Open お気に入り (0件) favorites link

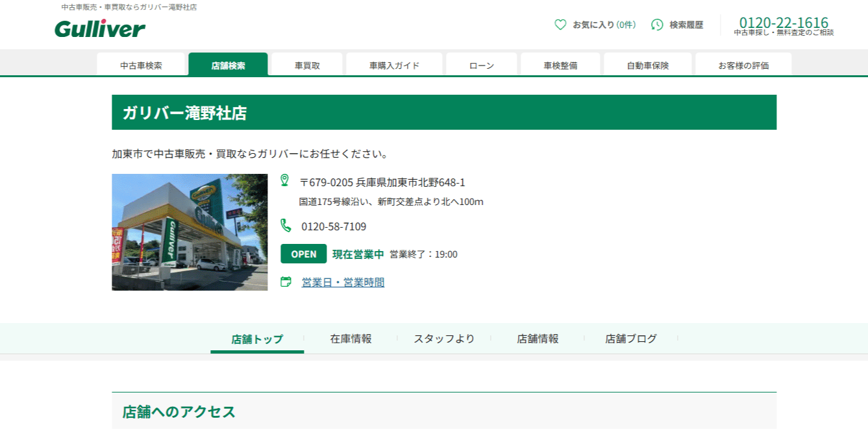tap(604, 25)
